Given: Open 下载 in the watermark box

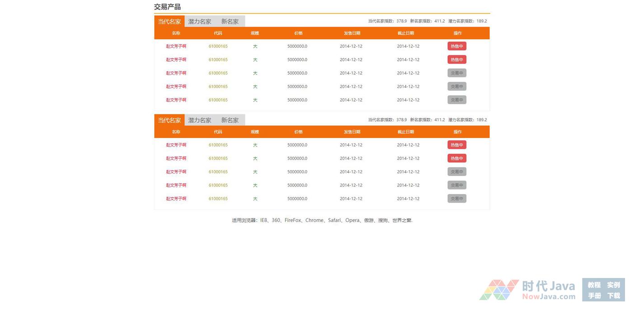Looking at the screenshot, I should tap(613, 296).
